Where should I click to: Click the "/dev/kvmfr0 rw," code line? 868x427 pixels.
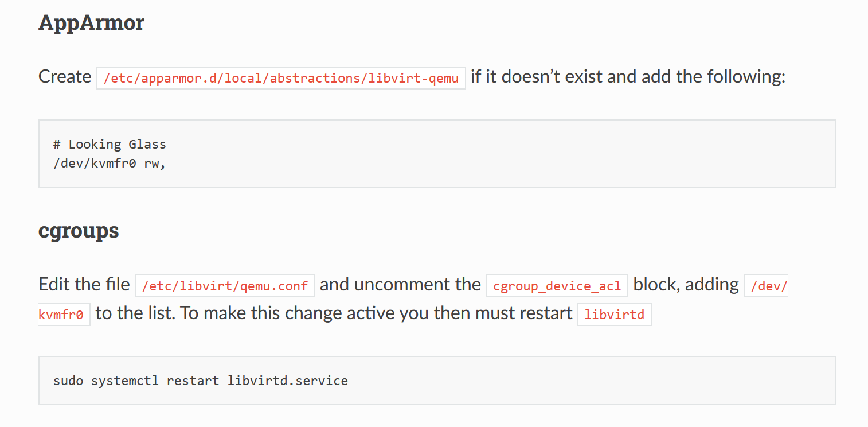click(x=110, y=163)
